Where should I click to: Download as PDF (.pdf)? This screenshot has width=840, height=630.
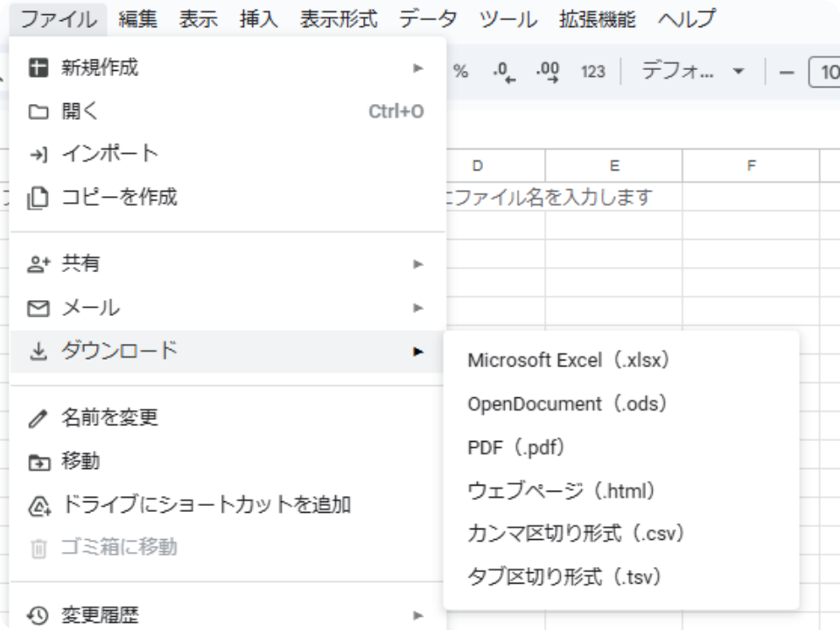(x=517, y=447)
